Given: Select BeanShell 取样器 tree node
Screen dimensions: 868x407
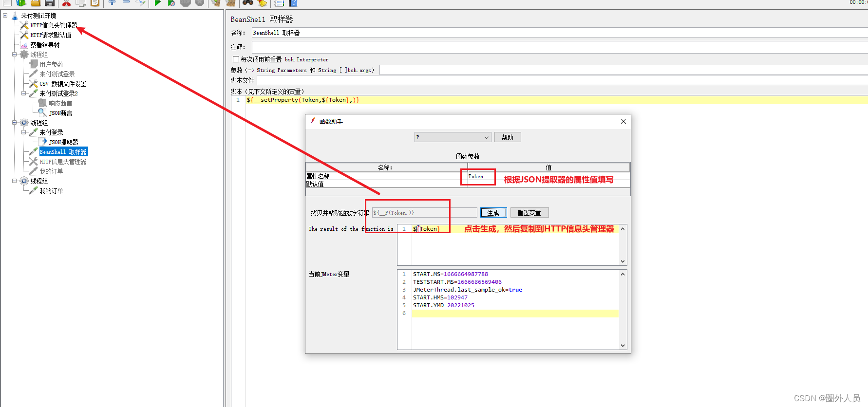Looking at the screenshot, I should (x=63, y=152).
